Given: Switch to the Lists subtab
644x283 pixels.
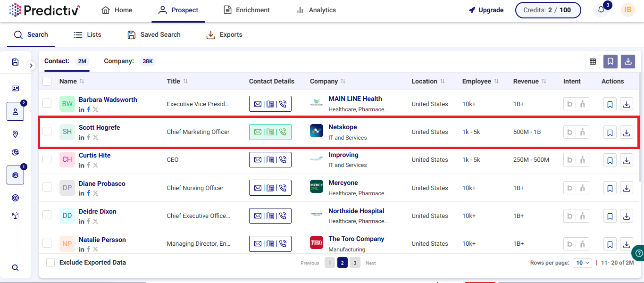Looking at the screenshot, I should pyautogui.click(x=87, y=34).
